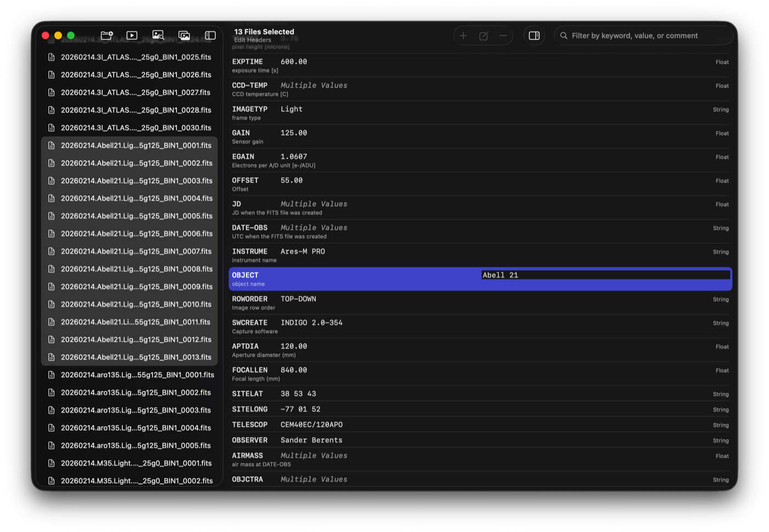Click the TELESCOP CEM40EC/120APO row
Image resolution: width=769 pixels, height=532 pixels.
coord(481,424)
